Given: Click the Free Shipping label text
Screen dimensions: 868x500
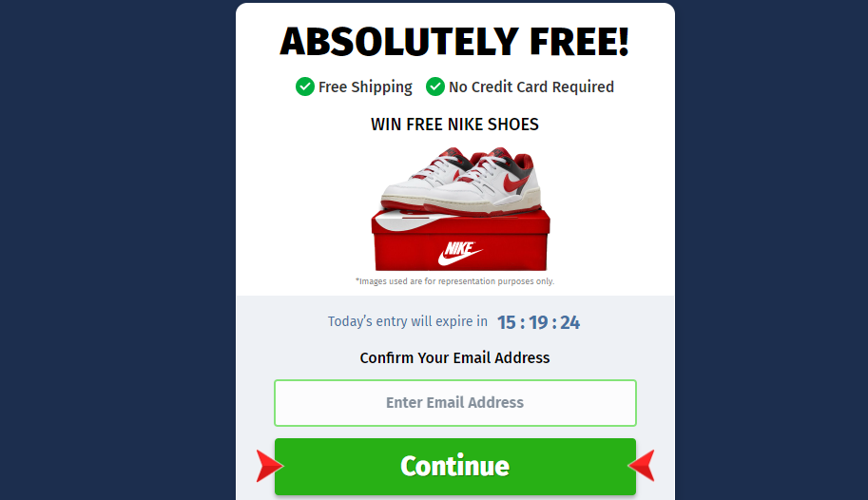Looking at the screenshot, I should [365, 87].
